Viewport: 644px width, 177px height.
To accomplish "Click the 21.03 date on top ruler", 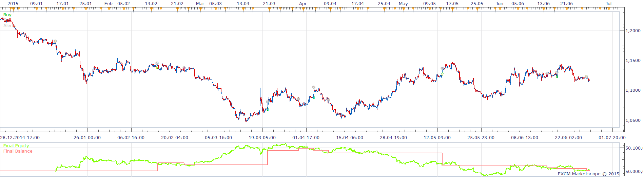I will click(x=269, y=3).
